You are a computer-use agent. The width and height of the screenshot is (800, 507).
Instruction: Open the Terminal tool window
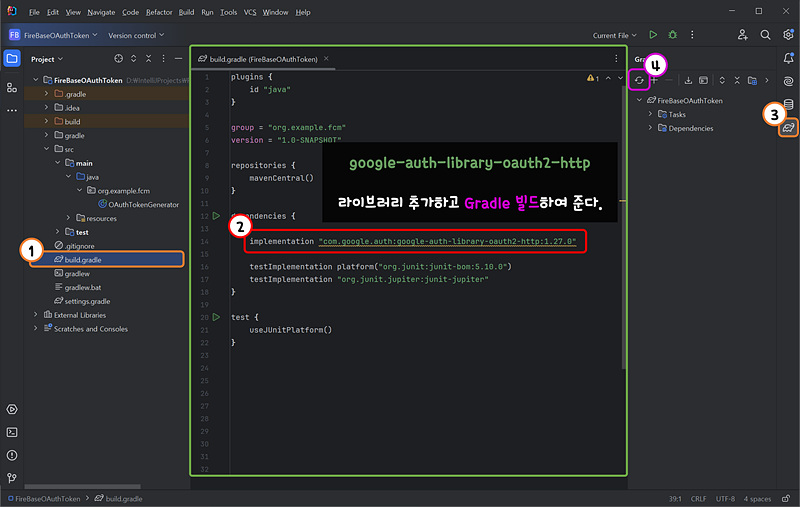tap(12, 432)
